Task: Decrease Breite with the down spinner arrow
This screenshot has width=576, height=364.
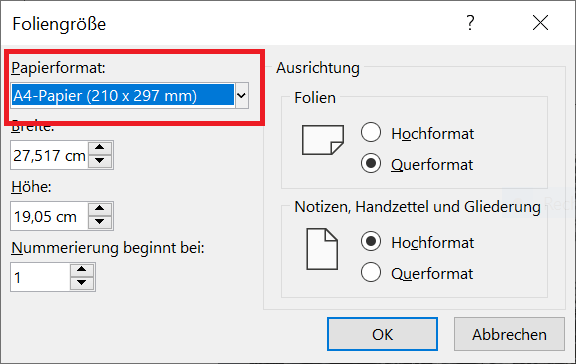Action: pyautogui.click(x=100, y=161)
